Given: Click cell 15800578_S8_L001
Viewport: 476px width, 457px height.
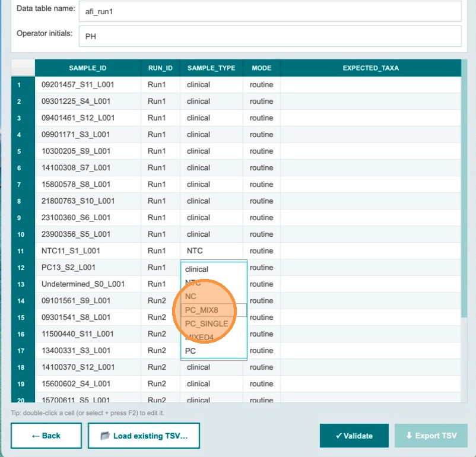Looking at the screenshot, I should 88,185.
